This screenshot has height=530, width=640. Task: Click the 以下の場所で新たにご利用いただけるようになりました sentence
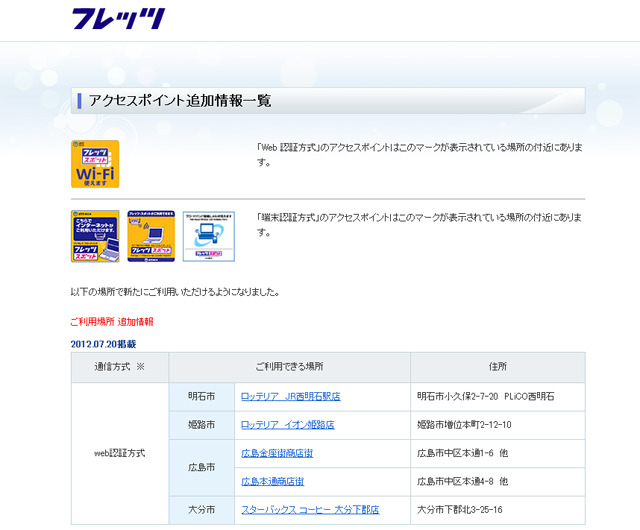(175, 292)
